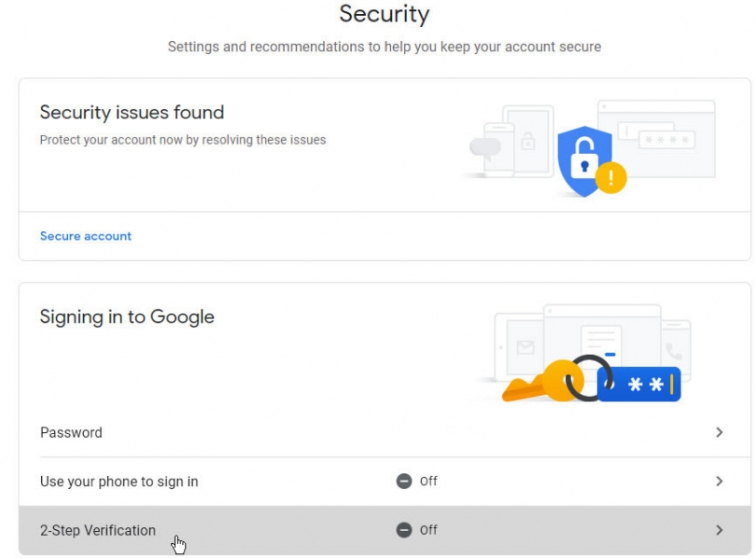Expand the Password row chevron

click(x=720, y=432)
